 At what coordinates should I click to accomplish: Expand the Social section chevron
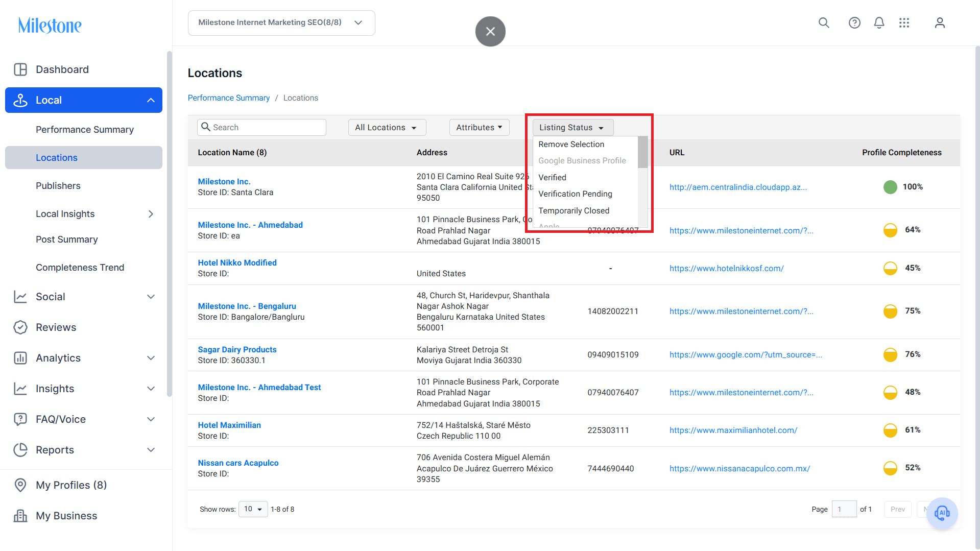[x=151, y=297]
